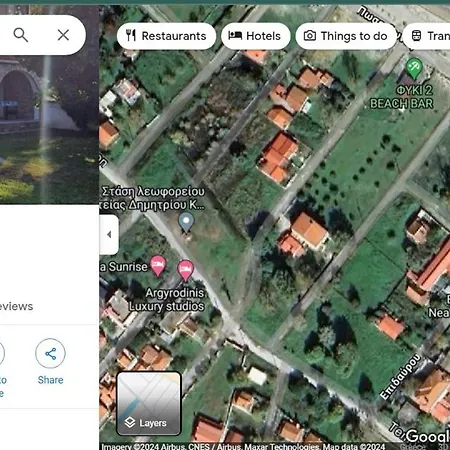Image resolution: width=450 pixels, height=450 pixels.
Task: Filter map by Restaurants
Action: click(166, 36)
